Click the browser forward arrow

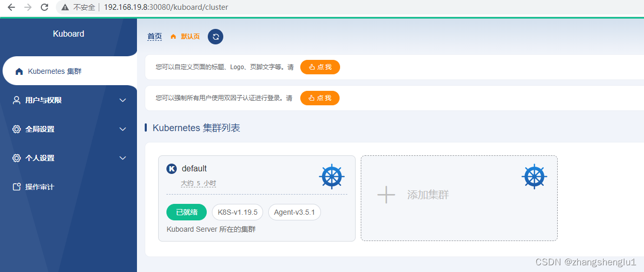28,7
